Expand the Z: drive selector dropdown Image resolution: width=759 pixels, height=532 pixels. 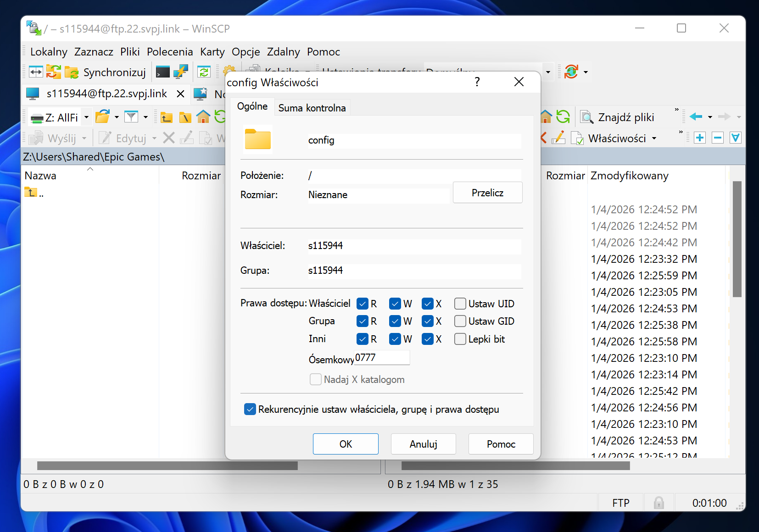[86, 117]
